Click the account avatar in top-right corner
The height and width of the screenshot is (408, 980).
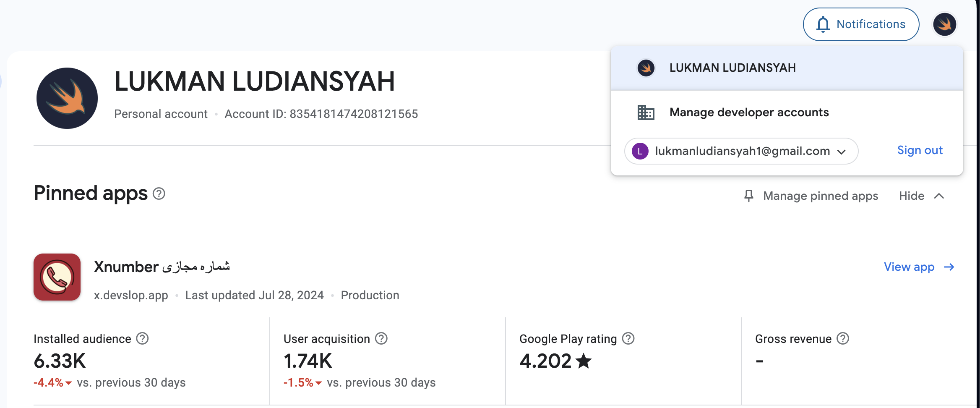click(944, 24)
